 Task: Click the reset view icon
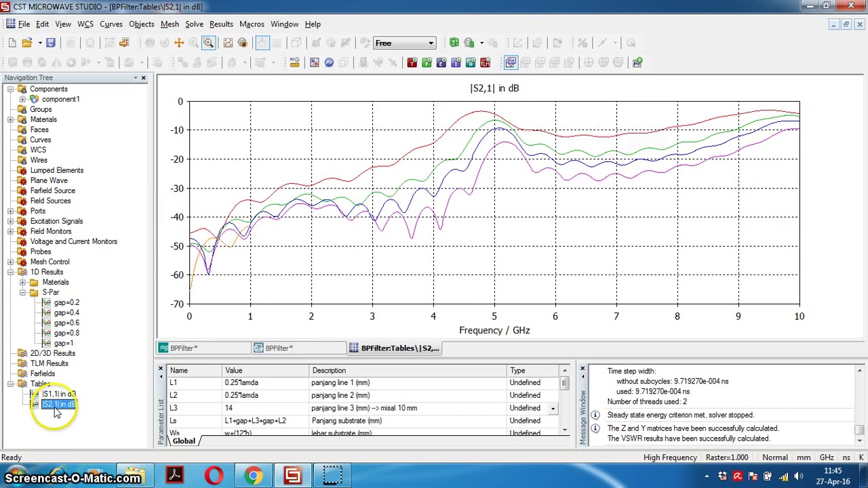pos(228,43)
